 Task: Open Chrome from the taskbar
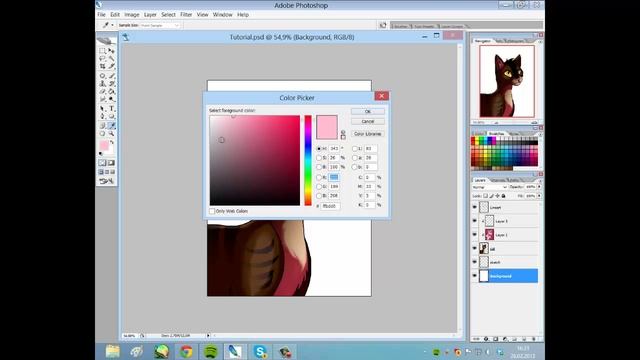pos(186,351)
